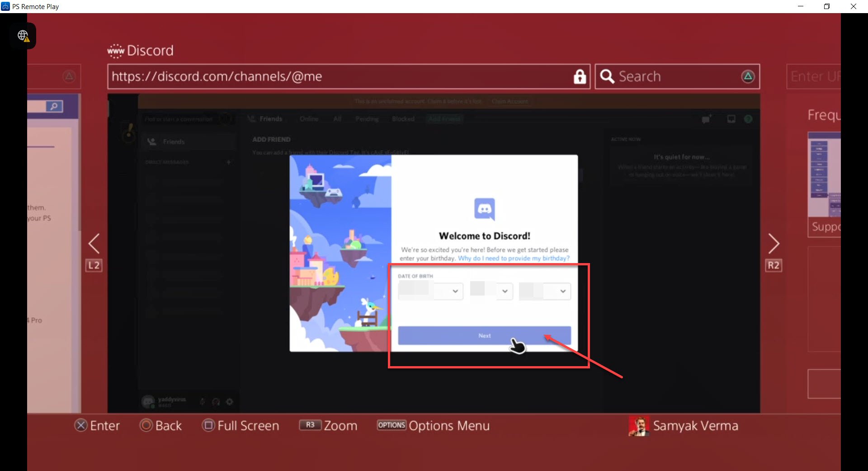
Task: Go to previous page with left arrow
Action: coord(94,244)
